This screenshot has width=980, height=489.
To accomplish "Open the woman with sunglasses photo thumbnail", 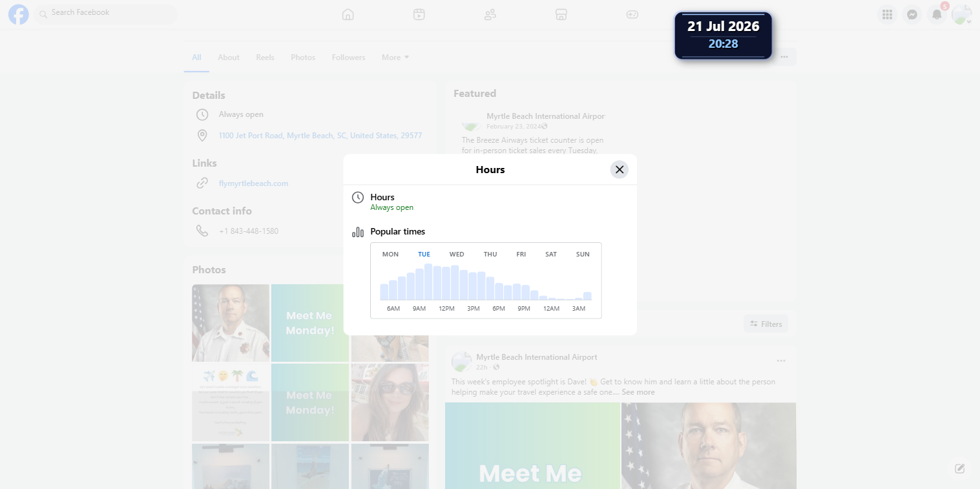I will (390, 402).
